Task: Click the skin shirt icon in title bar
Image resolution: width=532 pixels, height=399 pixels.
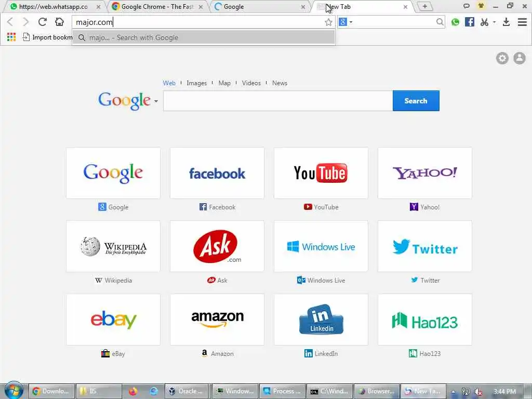Action: 481,6
